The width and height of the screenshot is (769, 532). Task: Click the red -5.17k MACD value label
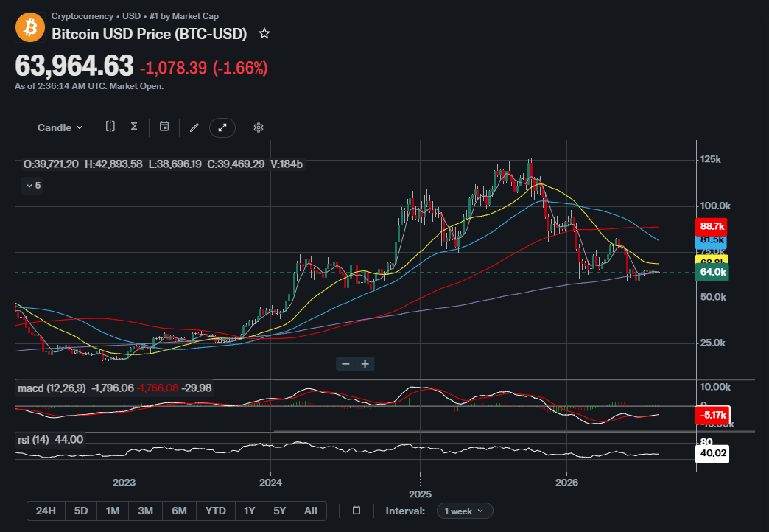pyautogui.click(x=713, y=415)
